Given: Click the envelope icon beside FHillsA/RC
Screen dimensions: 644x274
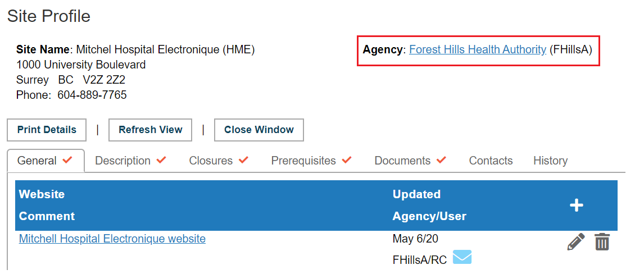Looking at the screenshot, I should pos(462,257).
